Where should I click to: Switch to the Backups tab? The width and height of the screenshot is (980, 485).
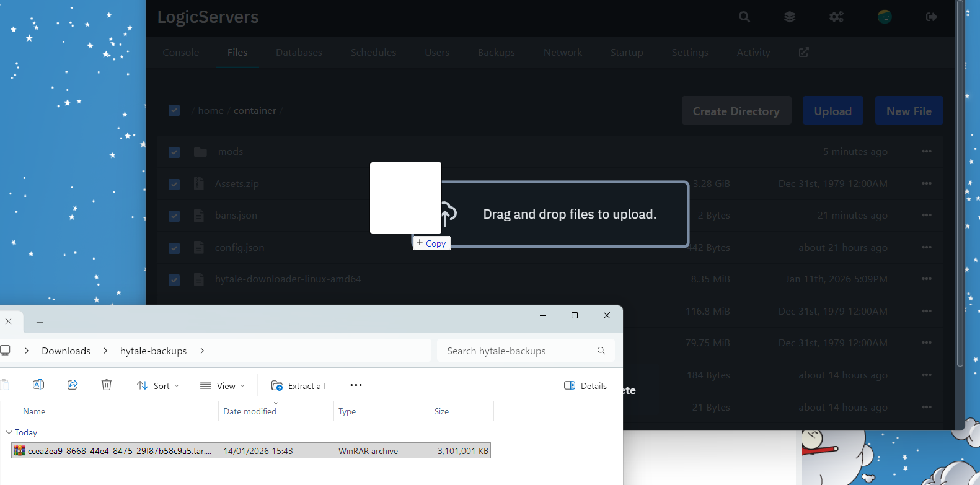coord(496,53)
